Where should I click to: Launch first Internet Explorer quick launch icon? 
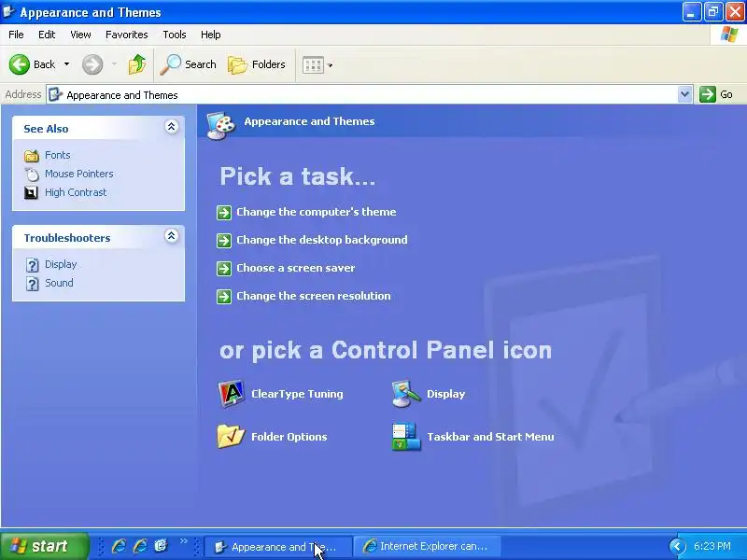pyautogui.click(x=119, y=546)
